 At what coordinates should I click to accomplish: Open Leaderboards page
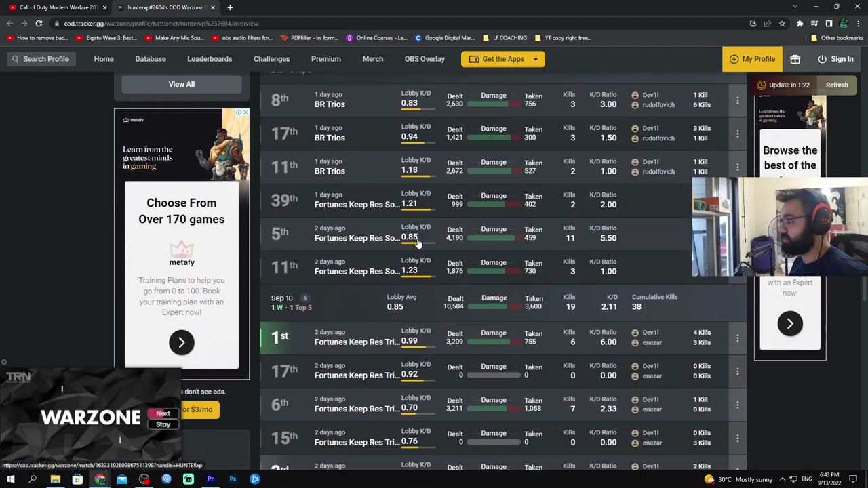(210, 59)
